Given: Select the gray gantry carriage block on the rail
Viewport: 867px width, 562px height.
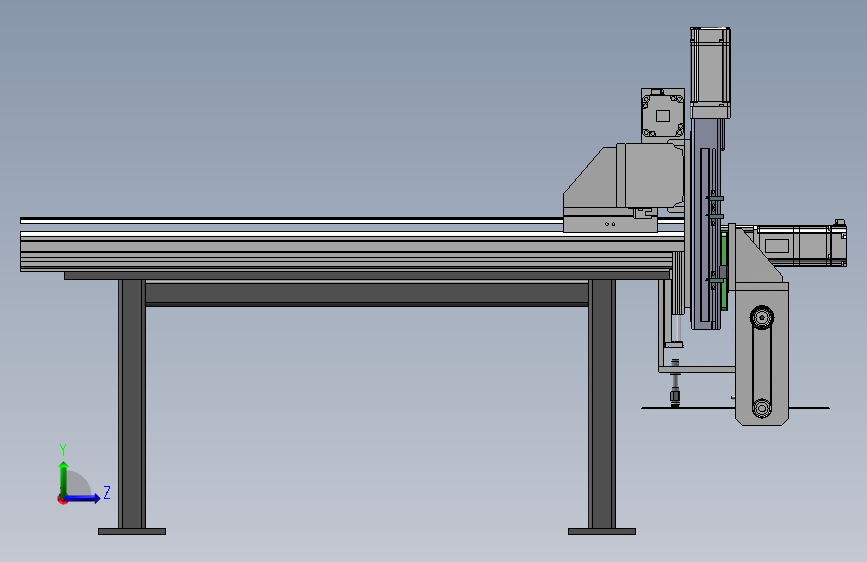Looking at the screenshot, I should pos(624,188).
